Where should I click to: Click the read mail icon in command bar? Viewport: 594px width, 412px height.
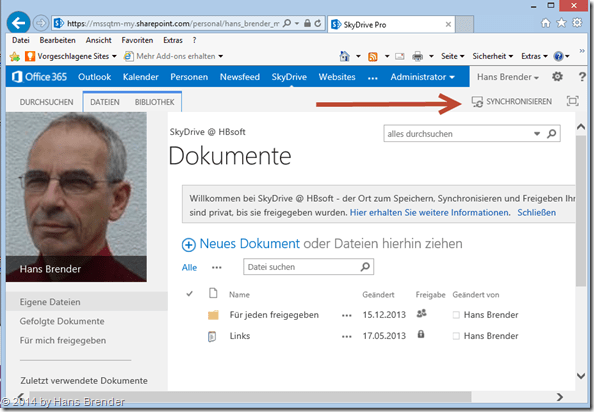click(400, 56)
